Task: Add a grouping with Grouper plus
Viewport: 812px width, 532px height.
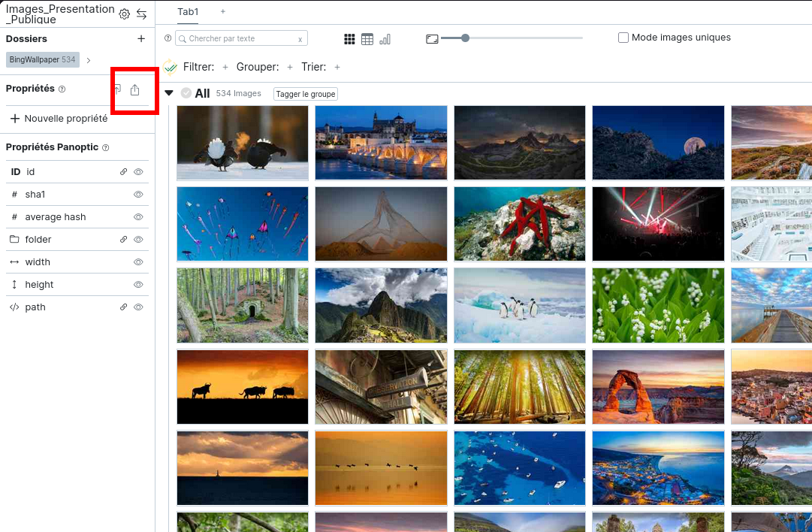Action: 290,67
